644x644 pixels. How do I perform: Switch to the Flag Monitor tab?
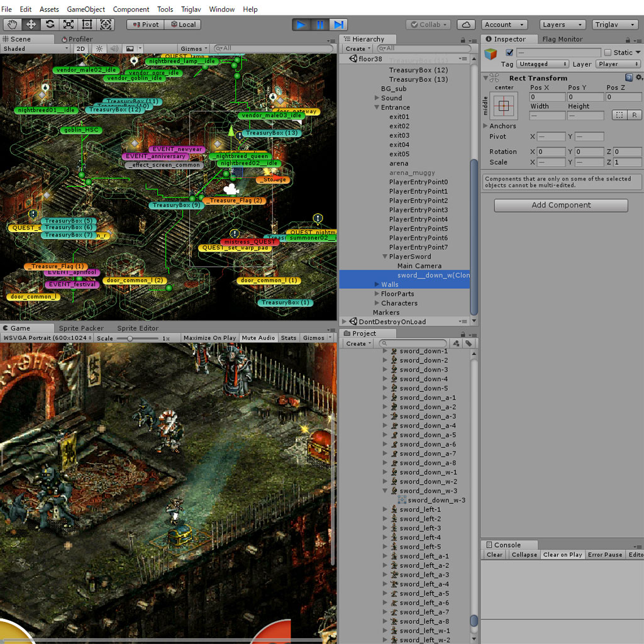tap(562, 39)
